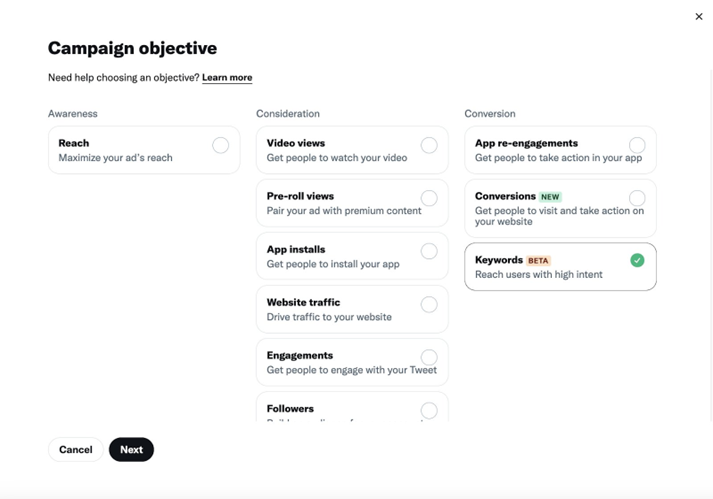713x499 pixels.
Task: Select the Followers radio button
Action: [x=429, y=410]
